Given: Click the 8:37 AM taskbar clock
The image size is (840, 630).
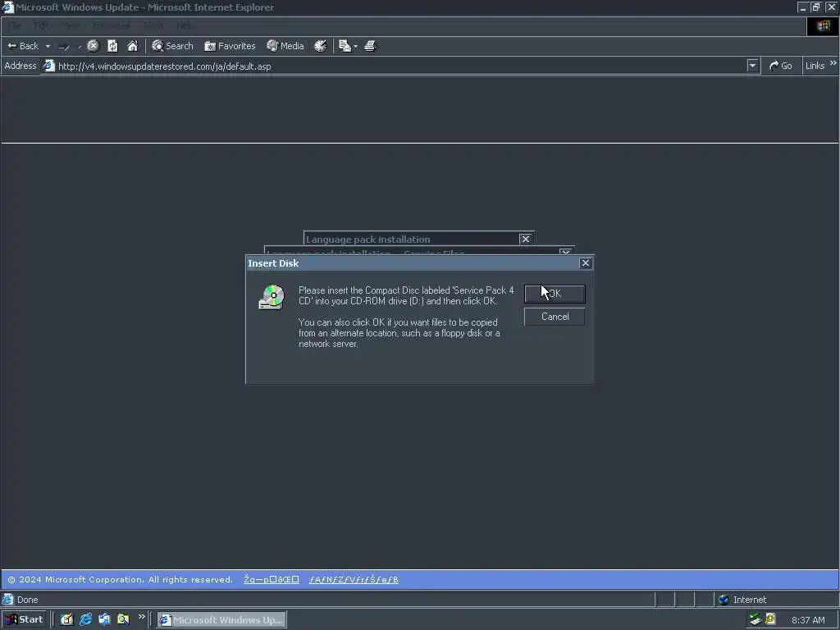Looking at the screenshot, I should tap(808, 620).
